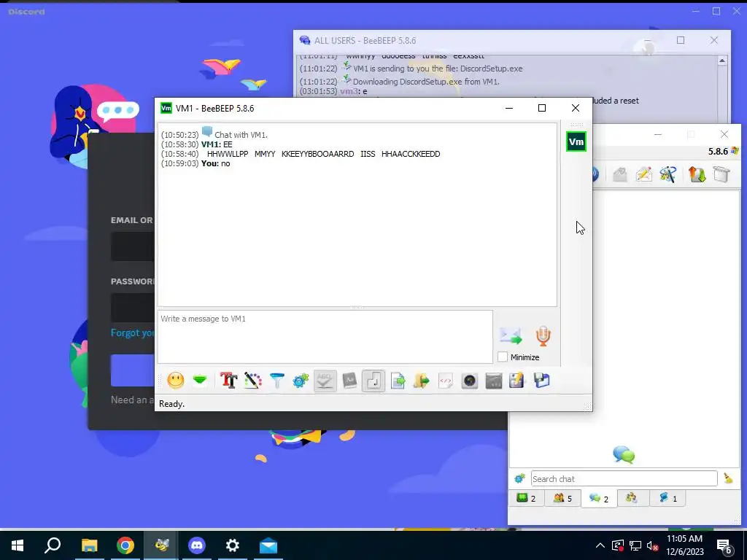Screen dimensions: 747x560
Task: Click the pencil envelope compose message icon
Action: pyautogui.click(x=643, y=174)
